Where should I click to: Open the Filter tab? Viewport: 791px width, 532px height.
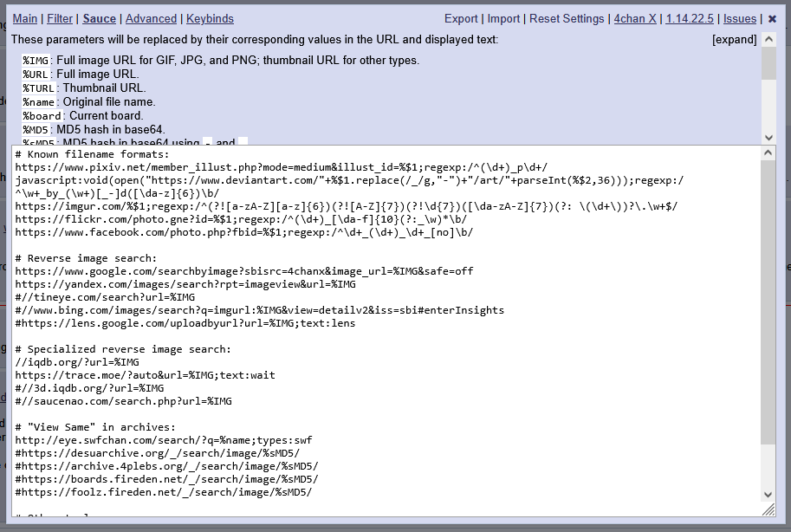coord(60,19)
